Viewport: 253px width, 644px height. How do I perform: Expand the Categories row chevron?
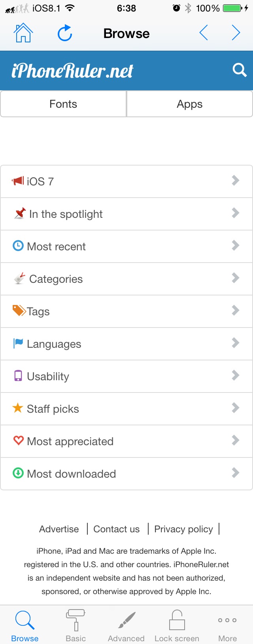pos(236,278)
